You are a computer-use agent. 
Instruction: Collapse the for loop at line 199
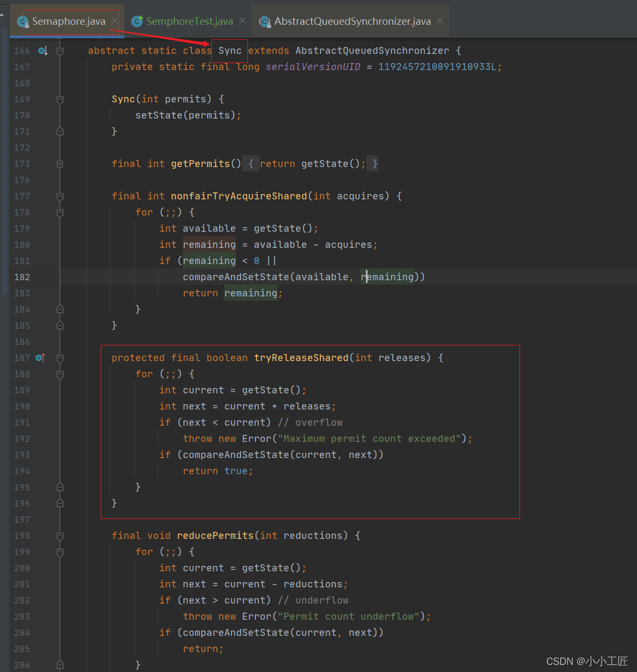[x=60, y=552]
